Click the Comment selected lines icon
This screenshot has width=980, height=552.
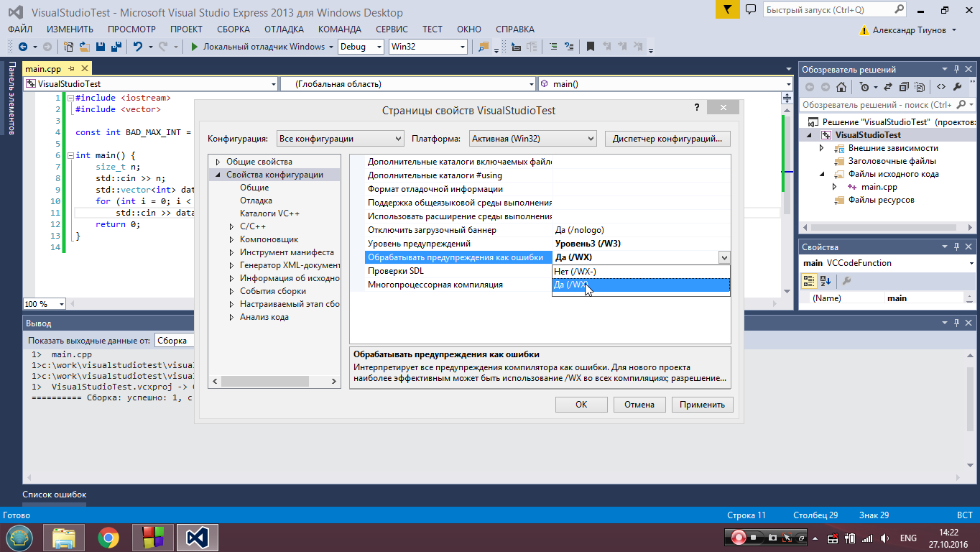[553, 47]
